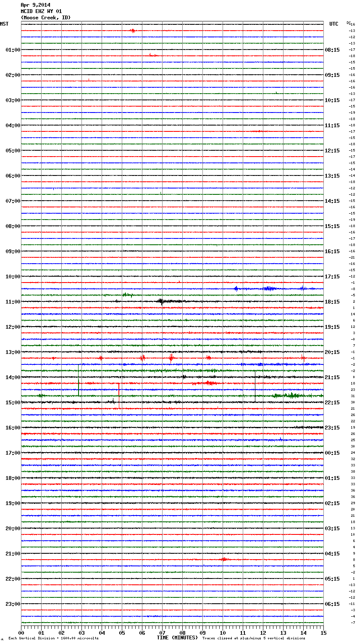Click the "TIME (MINUTES)" axis title

(x=177, y=638)
